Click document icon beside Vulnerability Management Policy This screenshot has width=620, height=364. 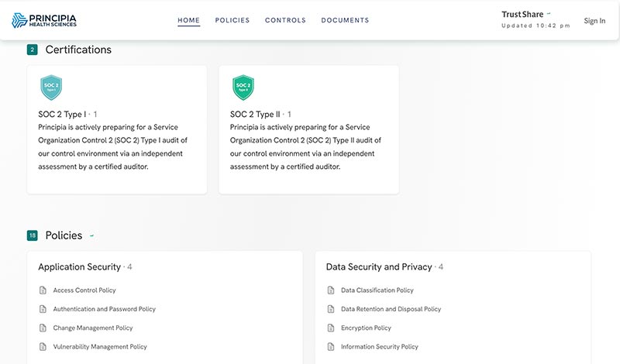pos(43,347)
